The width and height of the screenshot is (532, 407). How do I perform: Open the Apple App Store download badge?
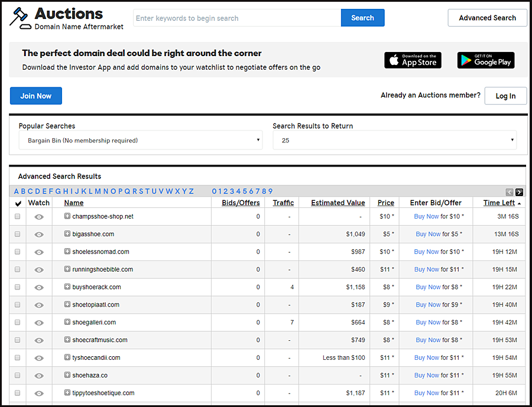(413, 60)
